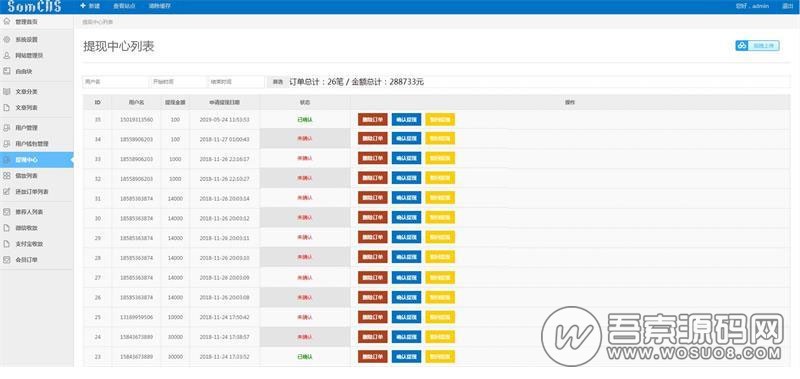Screen dimensions: 800x379
Task: Click the yellow button for order ID 31
Action: [440, 198]
